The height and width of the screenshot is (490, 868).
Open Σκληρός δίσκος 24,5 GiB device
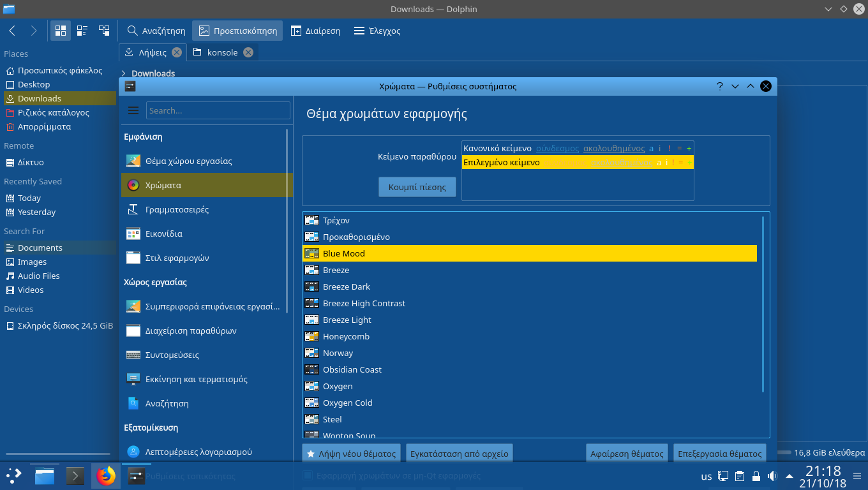(x=59, y=325)
